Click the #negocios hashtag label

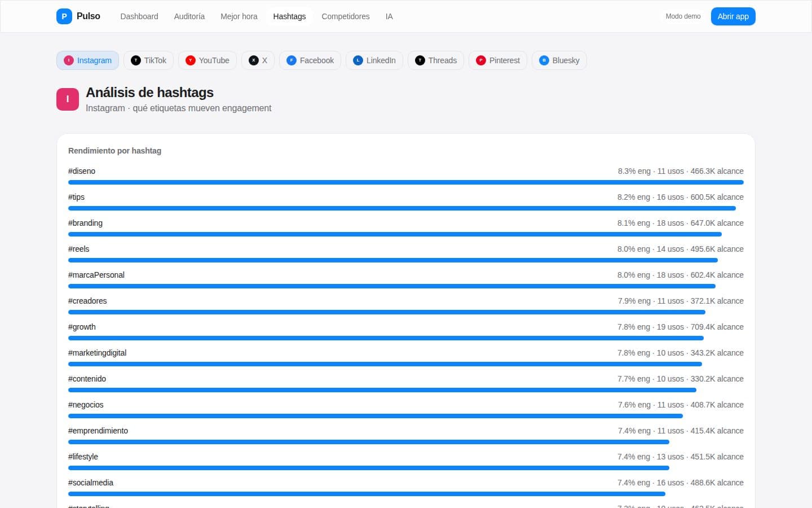(86, 405)
